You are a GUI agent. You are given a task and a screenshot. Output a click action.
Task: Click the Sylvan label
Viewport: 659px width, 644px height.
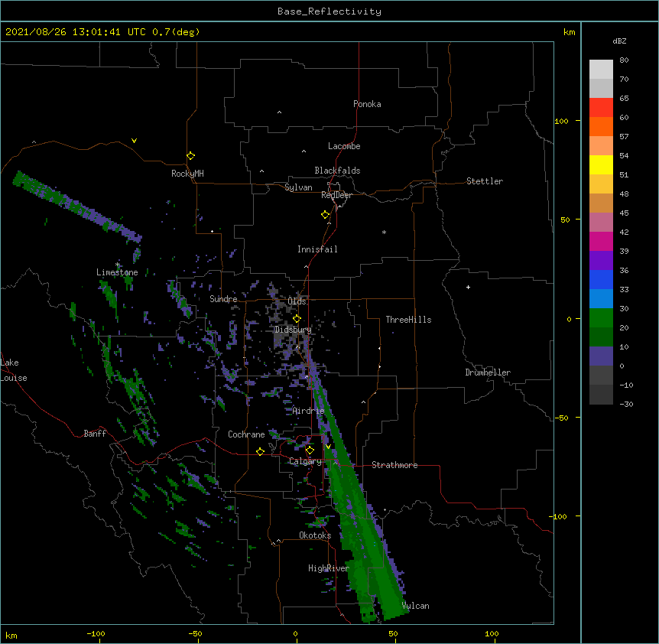(298, 187)
